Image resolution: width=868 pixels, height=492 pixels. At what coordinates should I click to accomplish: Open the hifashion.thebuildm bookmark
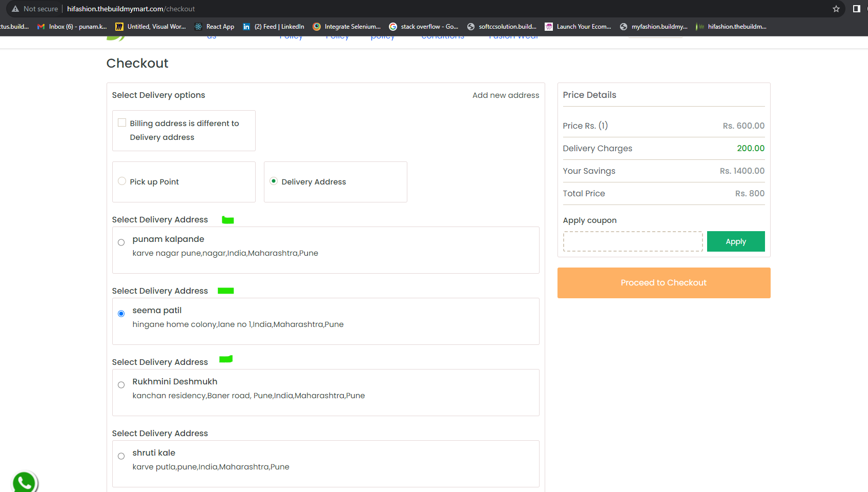[x=731, y=27]
